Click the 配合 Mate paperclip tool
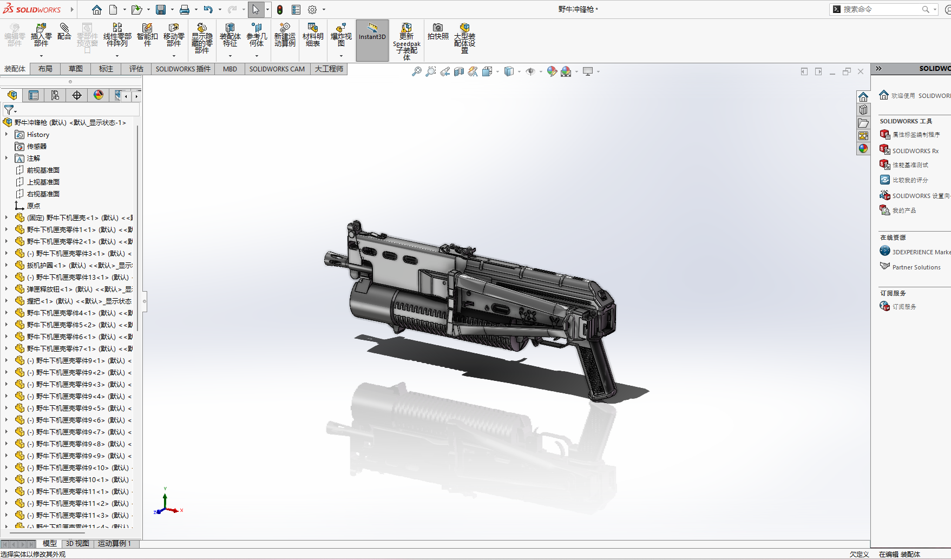Viewport: 951px width, 560px height. point(64,31)
